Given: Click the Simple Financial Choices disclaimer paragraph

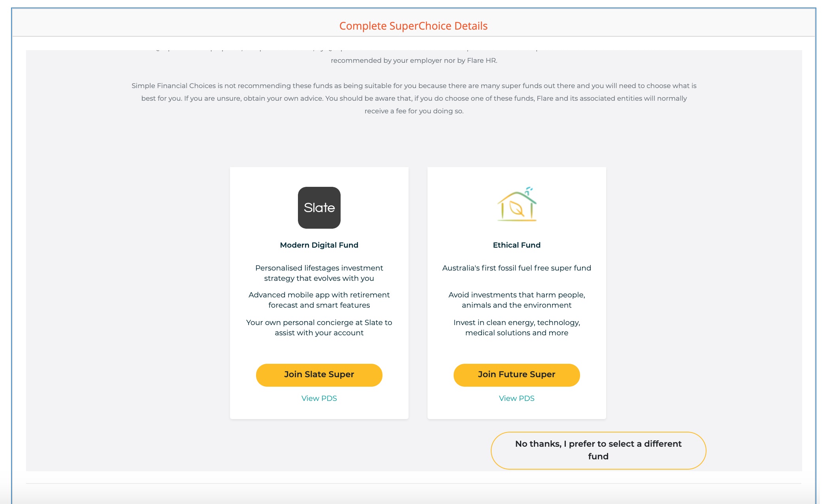Looking at the screenshot, I should coord(414,98).
